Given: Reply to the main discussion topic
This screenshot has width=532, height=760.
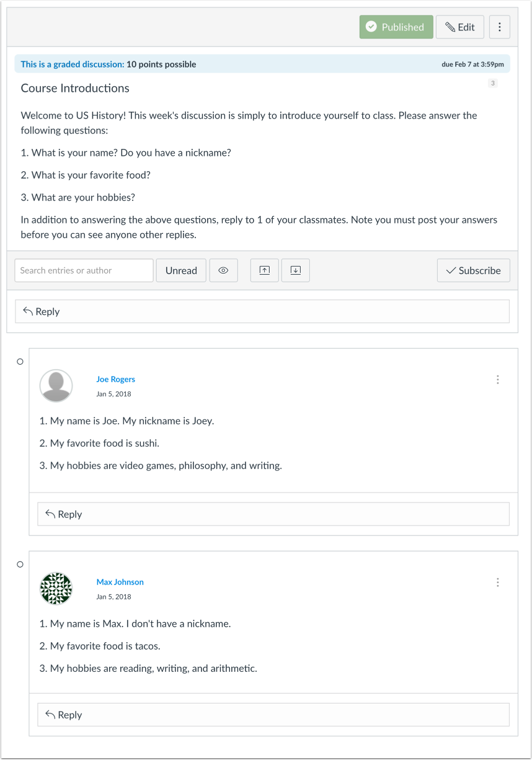Looking at the screenshot, I should coord(262,311).
